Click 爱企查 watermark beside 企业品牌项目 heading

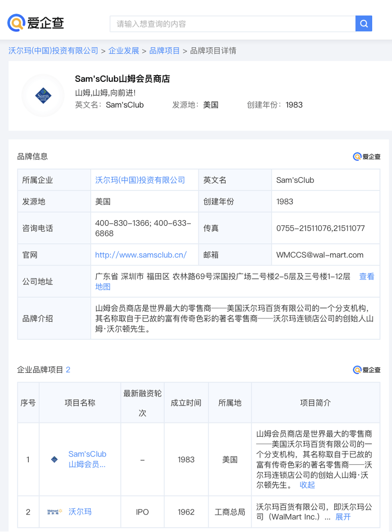[366, 369]
